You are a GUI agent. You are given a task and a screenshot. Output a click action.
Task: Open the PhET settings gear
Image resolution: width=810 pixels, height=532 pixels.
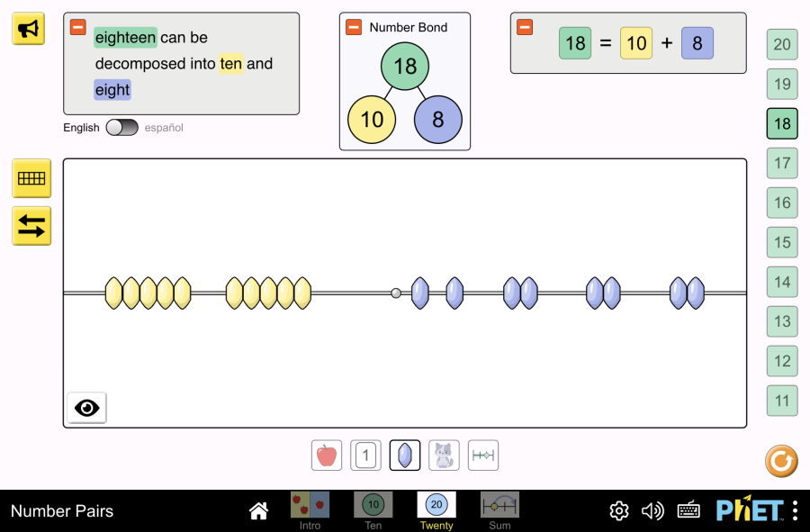point(619,511)
